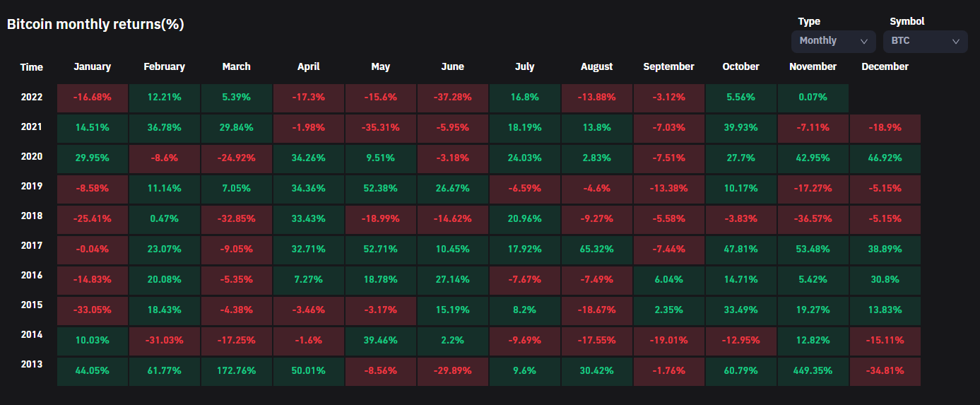980x405 pixels.
Task: Click the January column header
Action: pyautogui.click(x=93, y=66)
